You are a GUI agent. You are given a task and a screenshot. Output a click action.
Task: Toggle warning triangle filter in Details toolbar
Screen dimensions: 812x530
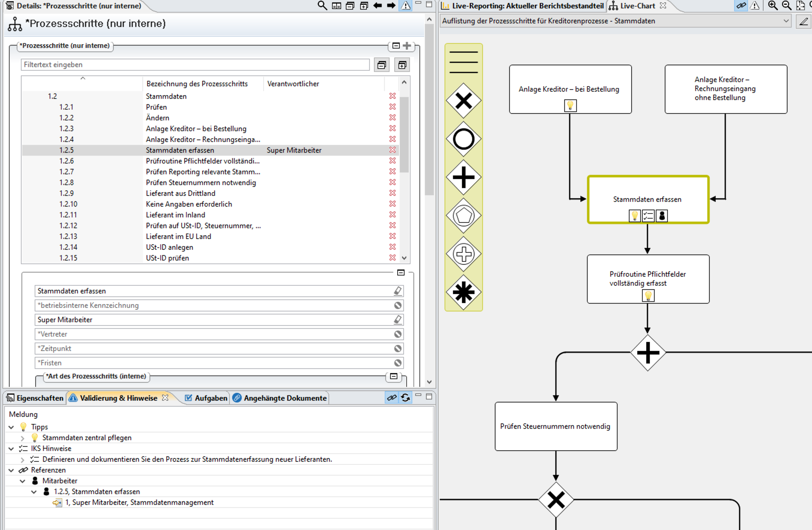[x=406, y=5]
